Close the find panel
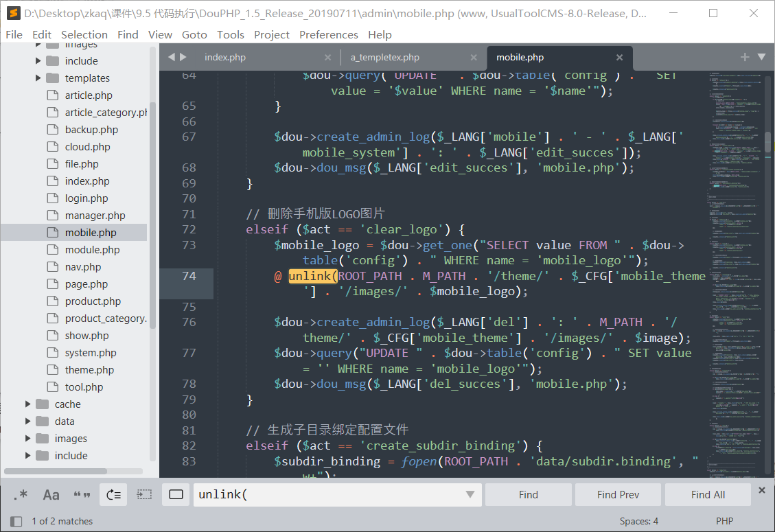The width and height of the screenshot is (775, 532). click(762, 490)
